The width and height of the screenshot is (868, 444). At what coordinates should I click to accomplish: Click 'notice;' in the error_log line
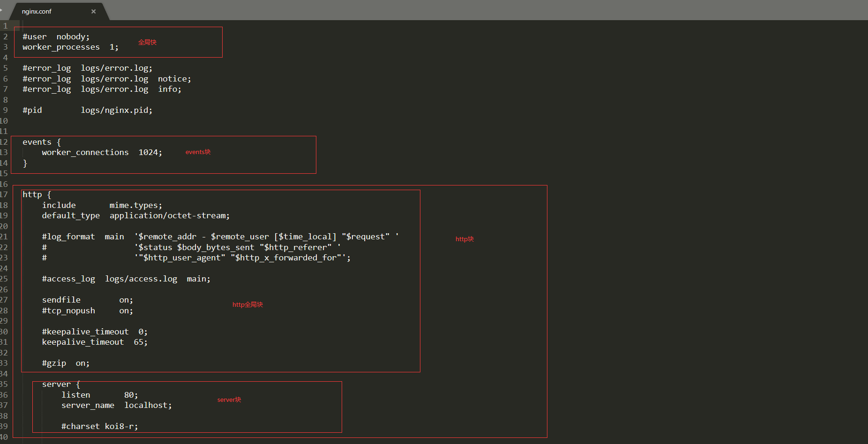click(x=174, y=79)
